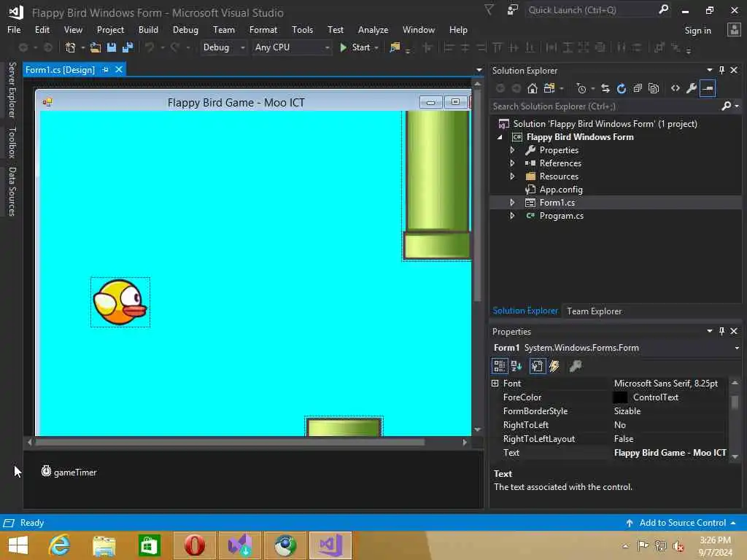
Task: Open the Build menu
Action: [148, 29]
